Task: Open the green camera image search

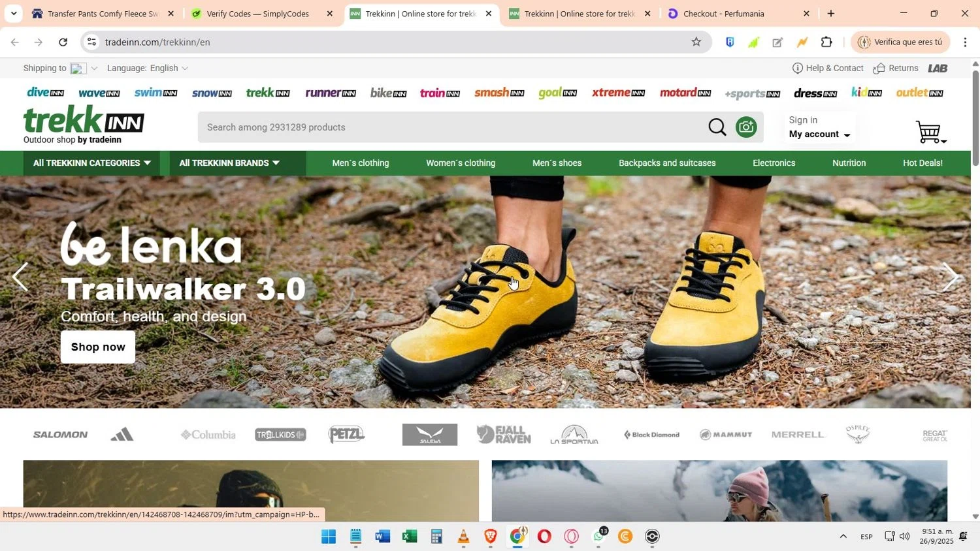Action: pos(746,127)
